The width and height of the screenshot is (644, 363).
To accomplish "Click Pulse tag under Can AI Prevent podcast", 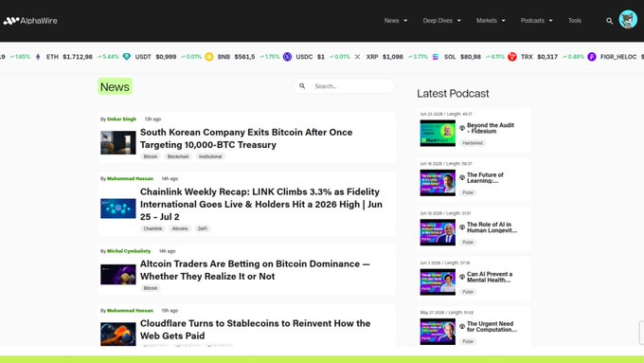I will pos(468,292).
